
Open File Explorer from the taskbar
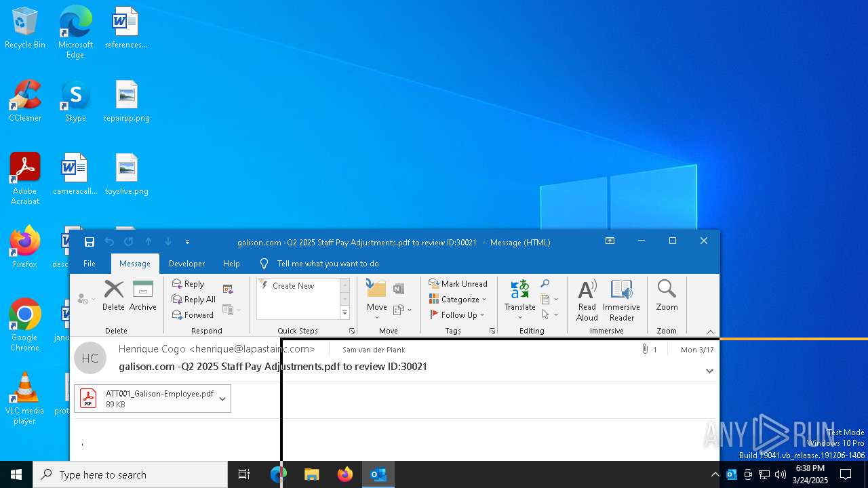pos(311,474)
